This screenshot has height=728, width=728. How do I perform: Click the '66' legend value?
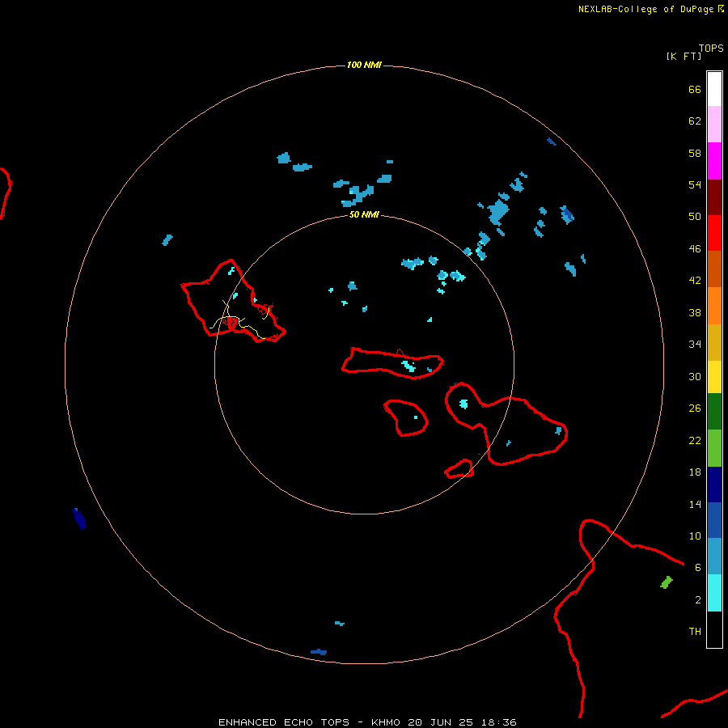point(695,89)
